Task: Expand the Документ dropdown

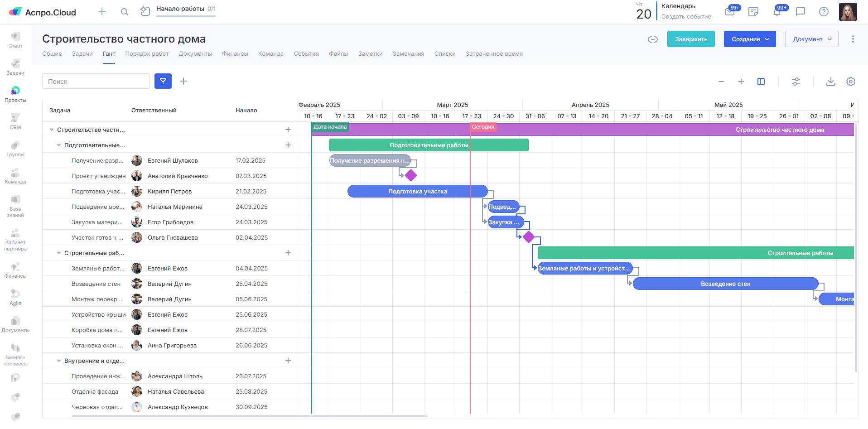Action: [811, 39]
